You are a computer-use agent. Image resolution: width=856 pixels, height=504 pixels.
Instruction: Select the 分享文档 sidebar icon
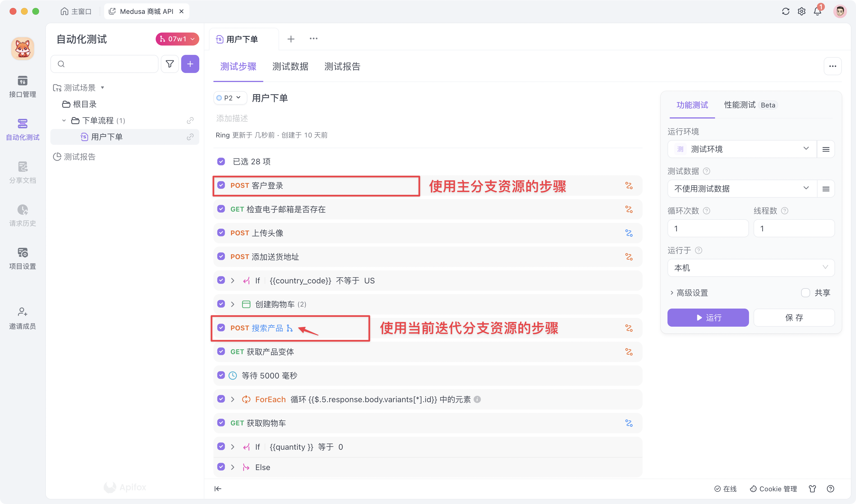[x=22, y=171]
